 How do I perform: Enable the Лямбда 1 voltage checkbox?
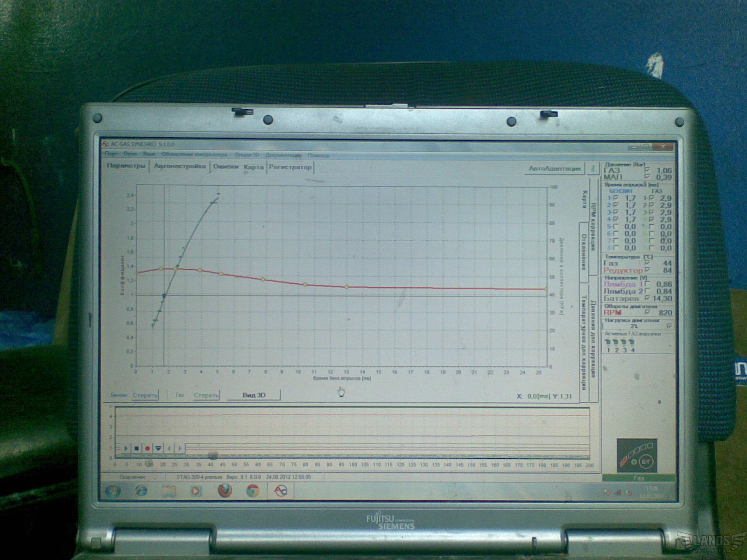(647, 284)
